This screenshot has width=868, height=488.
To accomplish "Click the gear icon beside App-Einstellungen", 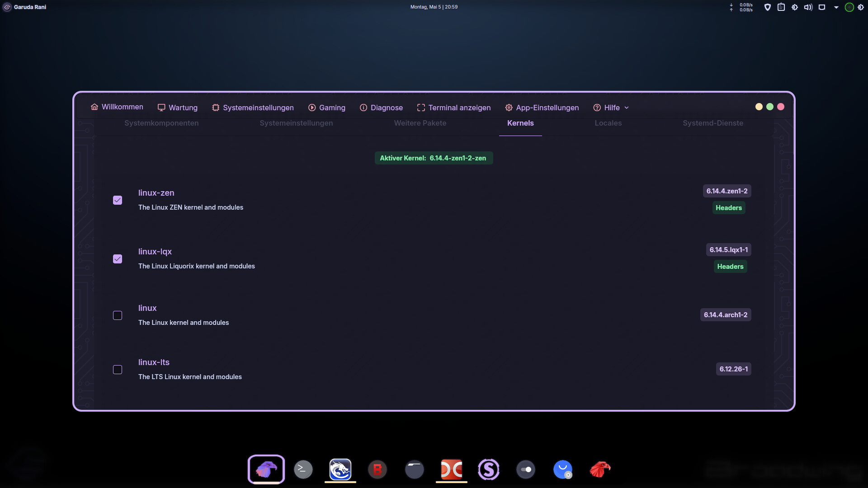I will pyautogui.click(x=509, y=108).
